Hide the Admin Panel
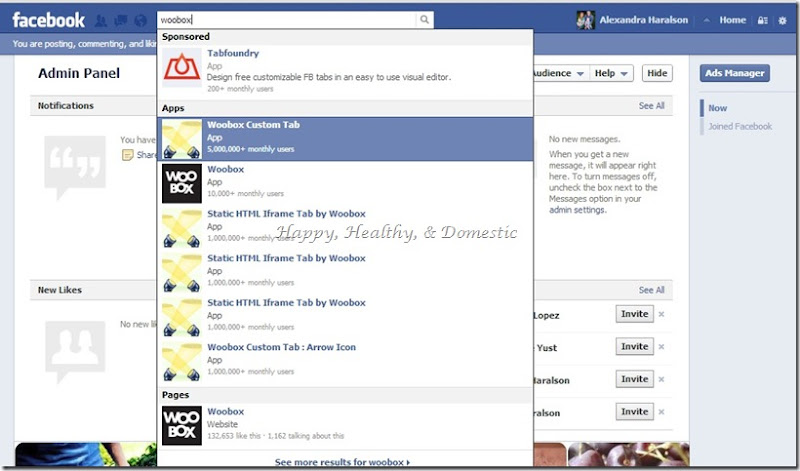 coord(657,73)
